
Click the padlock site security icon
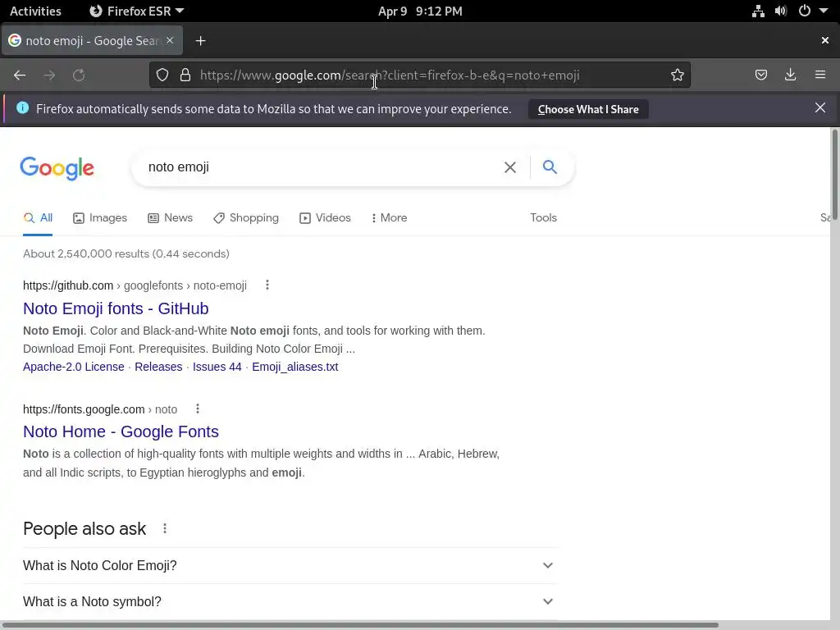coord(185,75)
